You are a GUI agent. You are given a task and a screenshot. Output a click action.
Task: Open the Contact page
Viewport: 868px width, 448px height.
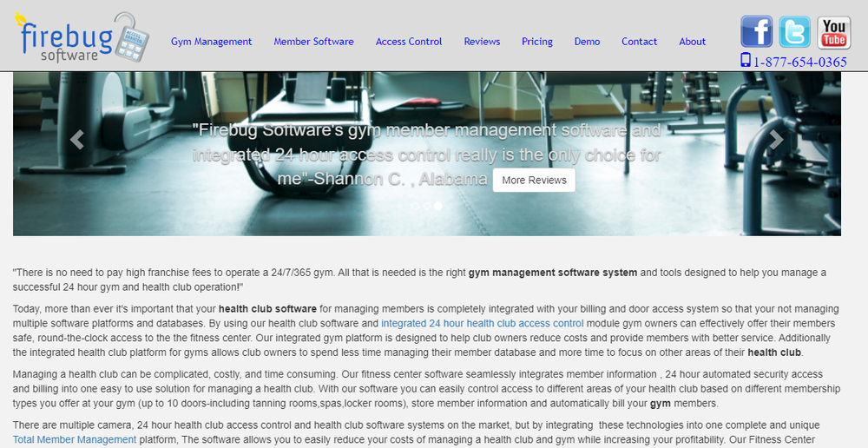tap(640, 42)
